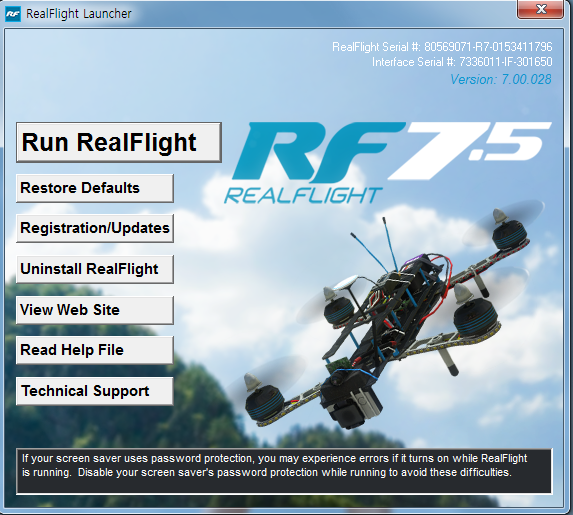Close the RealFlight Launcher window
The image size is (573, 515).
pos(540,9)
